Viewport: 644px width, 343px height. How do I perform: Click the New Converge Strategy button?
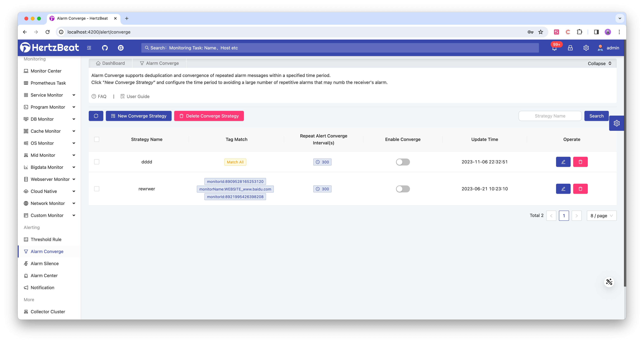[x=138, y=116]
